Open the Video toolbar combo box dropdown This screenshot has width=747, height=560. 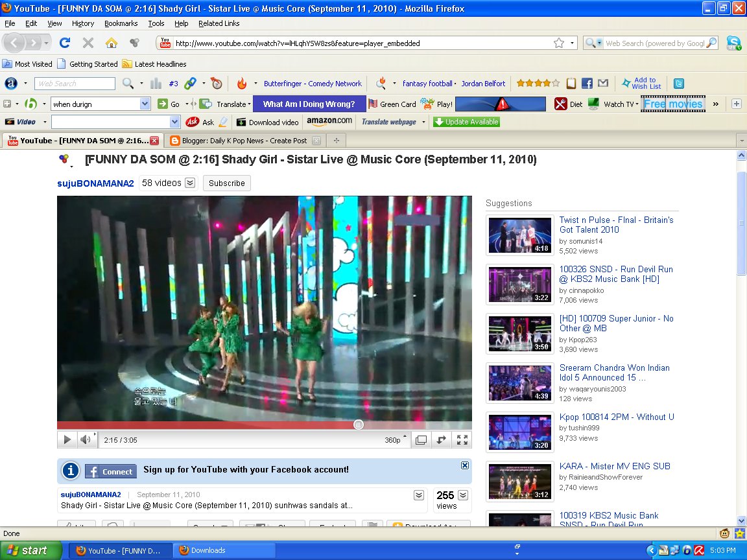pos(175,122)
